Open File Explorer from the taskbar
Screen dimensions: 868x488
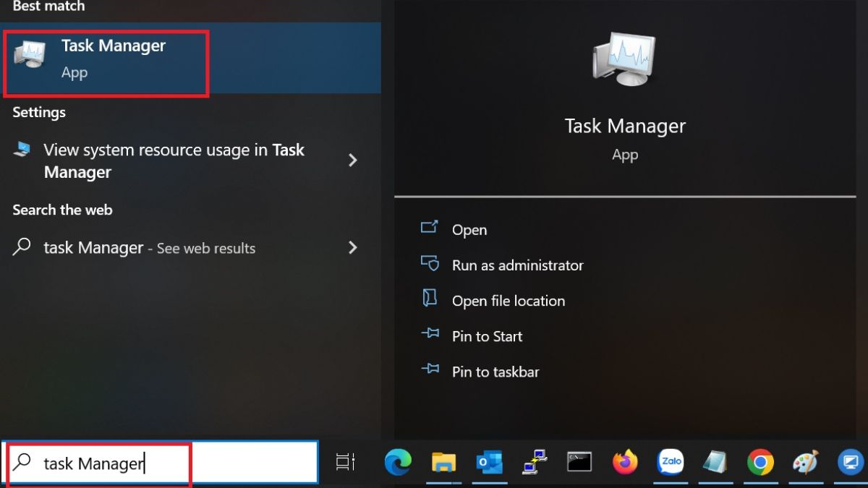tap(444, 461)
